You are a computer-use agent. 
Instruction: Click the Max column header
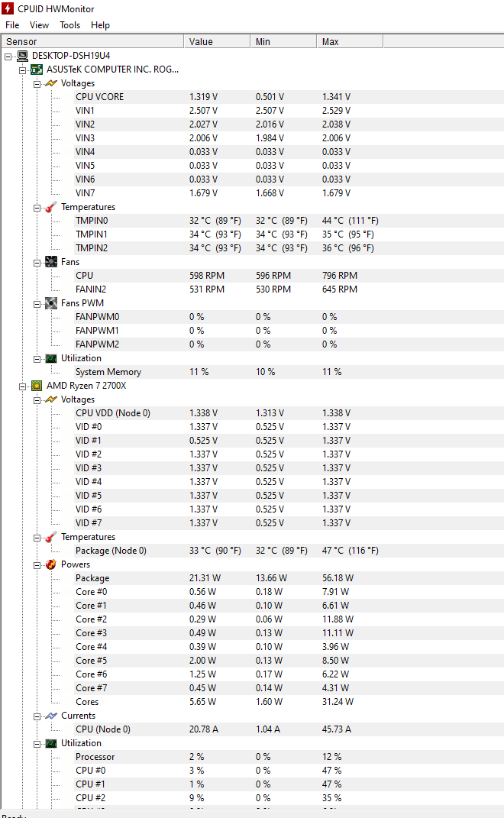pyautogui.click(x=350, y=42)
